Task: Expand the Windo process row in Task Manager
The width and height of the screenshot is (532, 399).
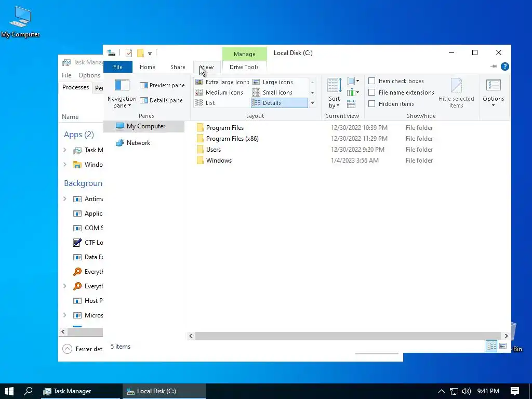Action: pyautogui.click(x=65, y=165)
